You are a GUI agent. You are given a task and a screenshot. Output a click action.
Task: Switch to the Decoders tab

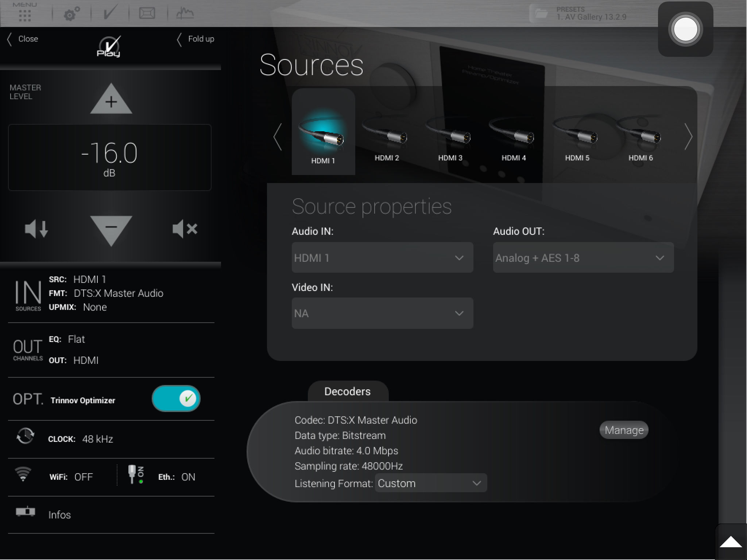click(348, 391)
